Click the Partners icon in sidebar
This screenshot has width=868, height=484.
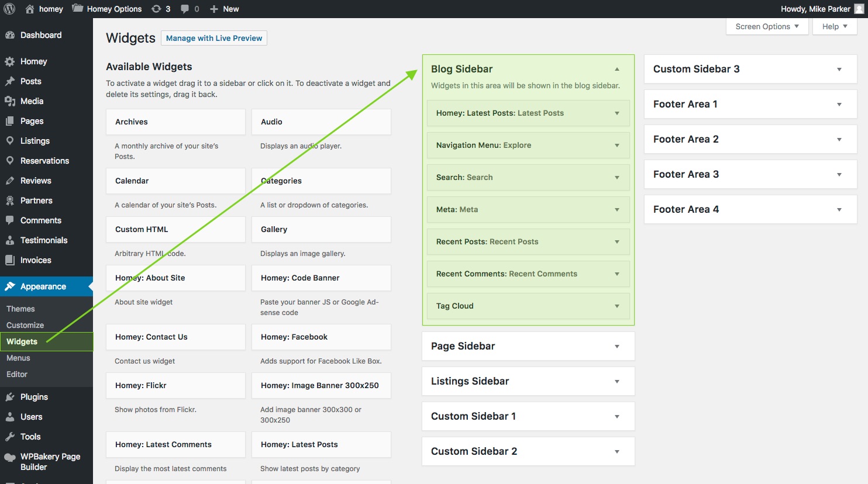point(10,200)
